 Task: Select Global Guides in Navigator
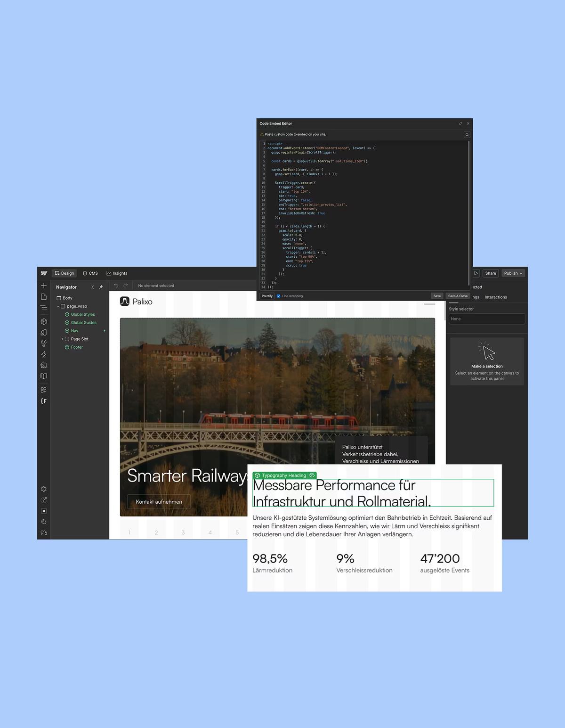point(80,323)
